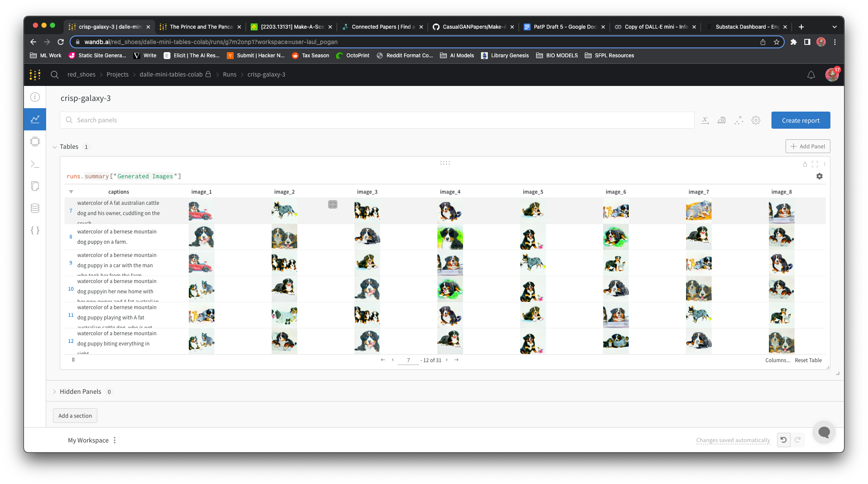Open the Columns... table option

point(778,360)
